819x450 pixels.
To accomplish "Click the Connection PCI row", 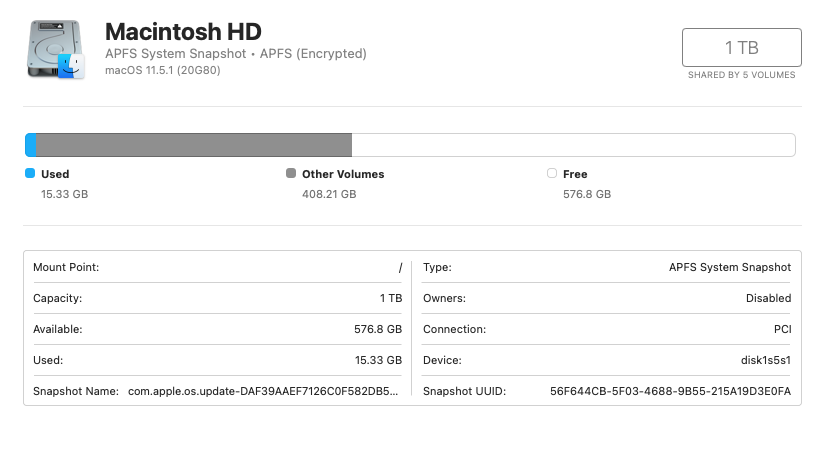I will [x=607, y=329].
